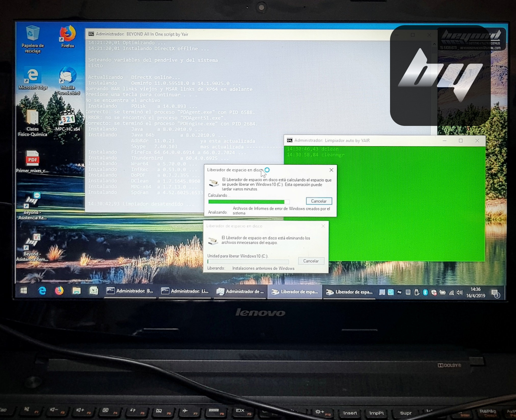Cancel the Liberando file removal dialog
The image size is (516, 420).
[311, 261]
